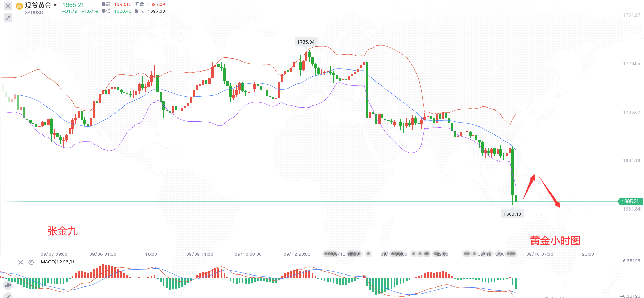The height and width of the screenshot is (298, 644).
Task: Click the 最低 value 1663.40 in the header
Action: pyautogui.click(x=123, y=11)
